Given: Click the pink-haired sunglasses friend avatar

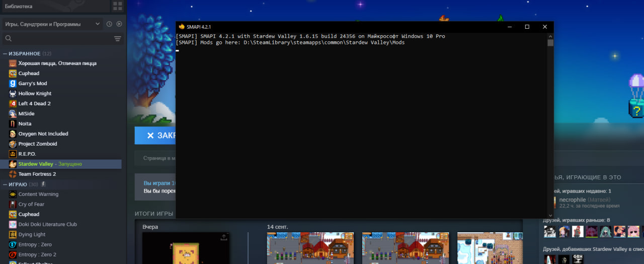Looking at the screenshot, I should 633,231.
